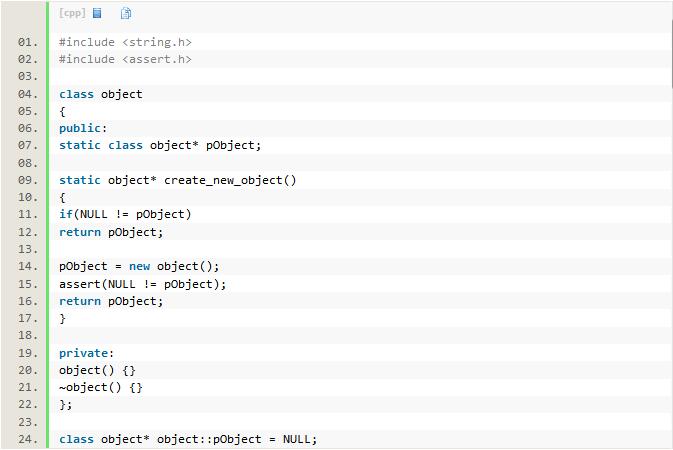Click the #include <string.h> line
Image resolution: width=673 pixels, height=450 pixels.
125,42
